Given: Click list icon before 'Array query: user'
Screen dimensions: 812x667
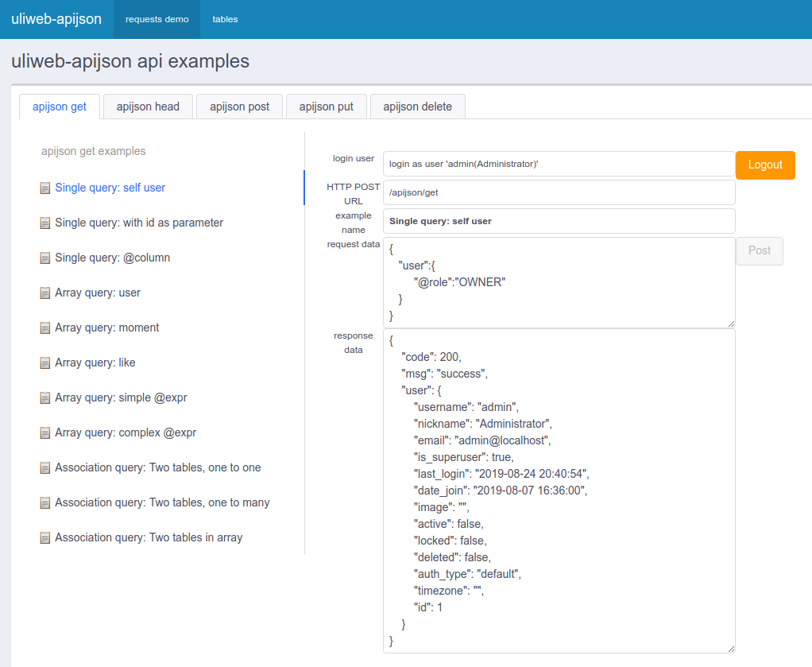Looking at the screenshot, I should (45, 293).
